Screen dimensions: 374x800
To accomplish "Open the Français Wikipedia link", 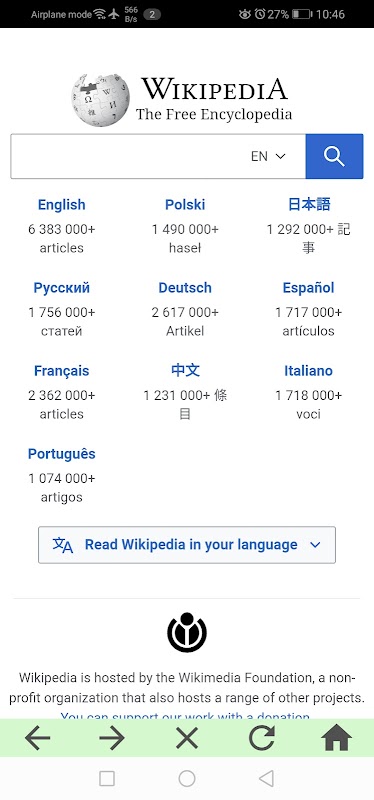I will pos(62,371).
